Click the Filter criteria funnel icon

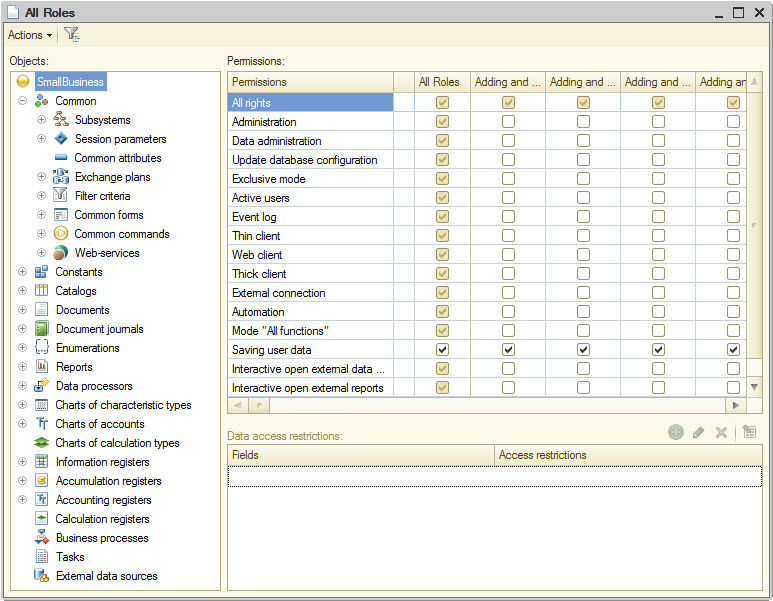tap(60, 195)
